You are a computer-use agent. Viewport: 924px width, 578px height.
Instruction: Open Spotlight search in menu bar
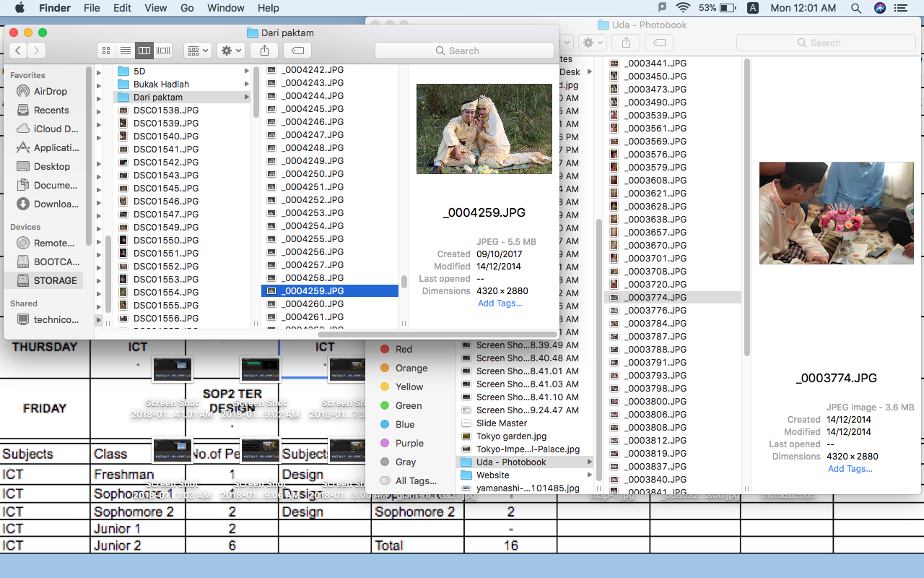pos(856,8)
